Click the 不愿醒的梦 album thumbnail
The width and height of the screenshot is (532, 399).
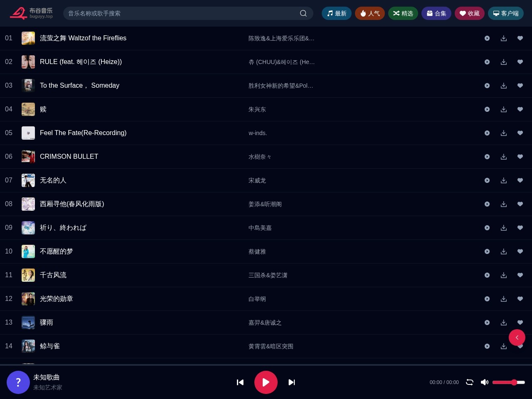28,251
